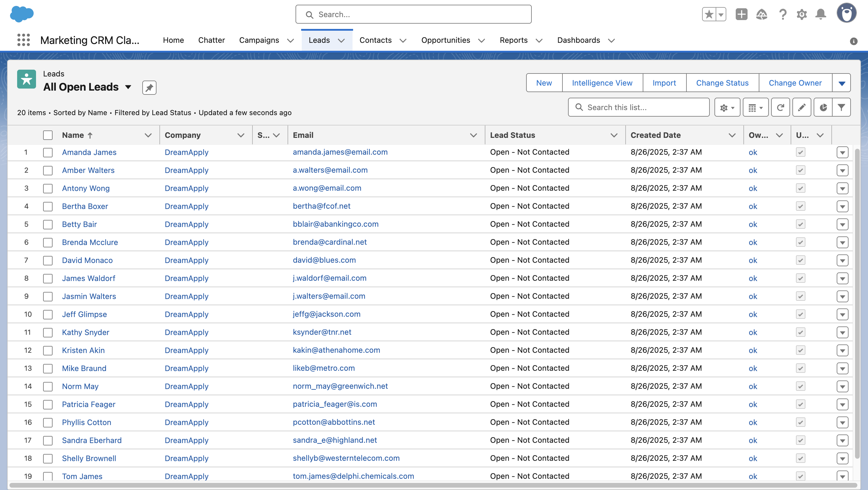The height and width of the screenshot is (490, 868).
Task: Toggle the select all rows checkbox
Action: [48, 135]
